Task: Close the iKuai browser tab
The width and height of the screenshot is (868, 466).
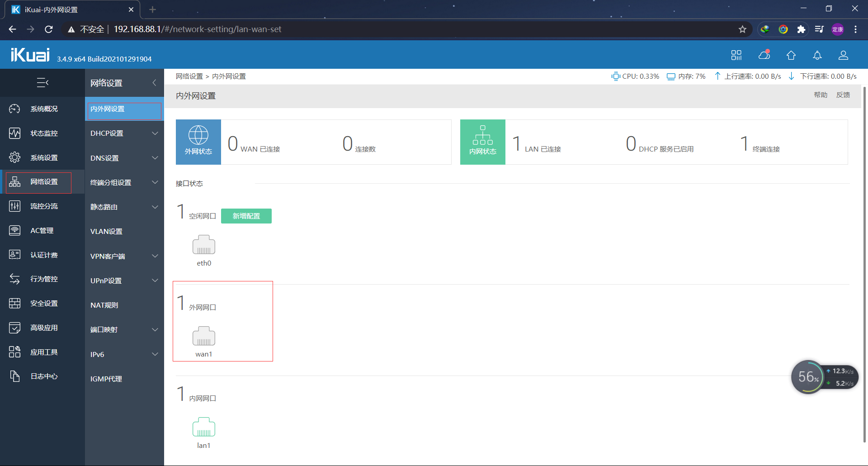Action: click(131, 10)
